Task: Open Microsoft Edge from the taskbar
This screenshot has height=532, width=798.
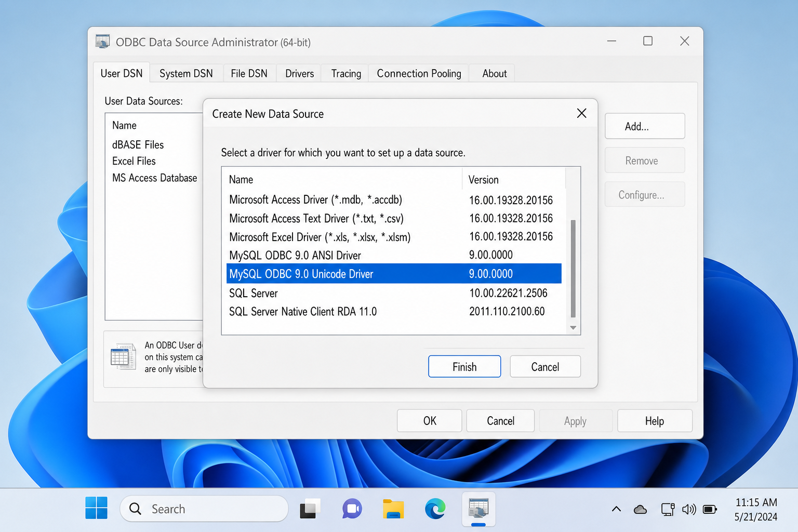Action: [435, 509]
